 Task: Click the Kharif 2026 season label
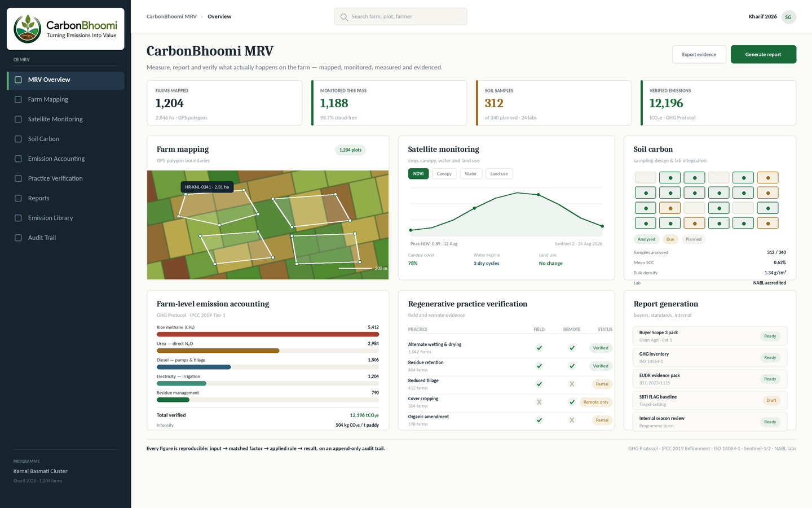click(762, 16)
